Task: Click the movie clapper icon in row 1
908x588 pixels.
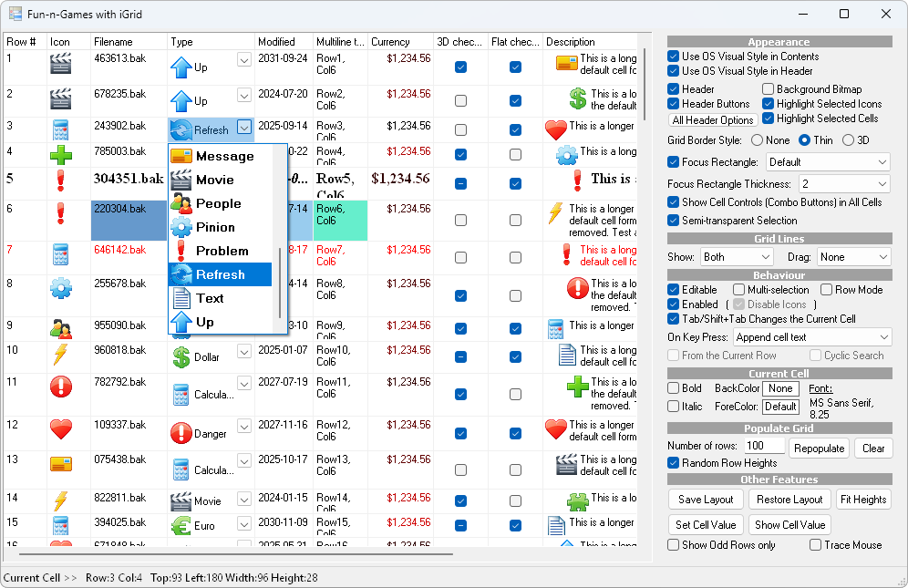Action: coord(60,65)
